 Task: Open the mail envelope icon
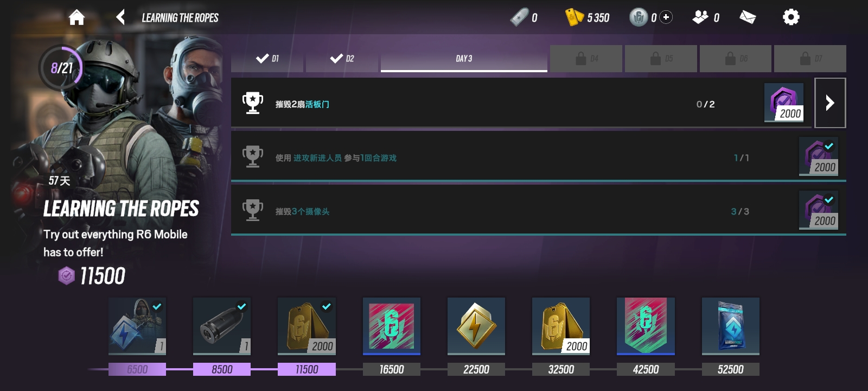tap(748, 17)
